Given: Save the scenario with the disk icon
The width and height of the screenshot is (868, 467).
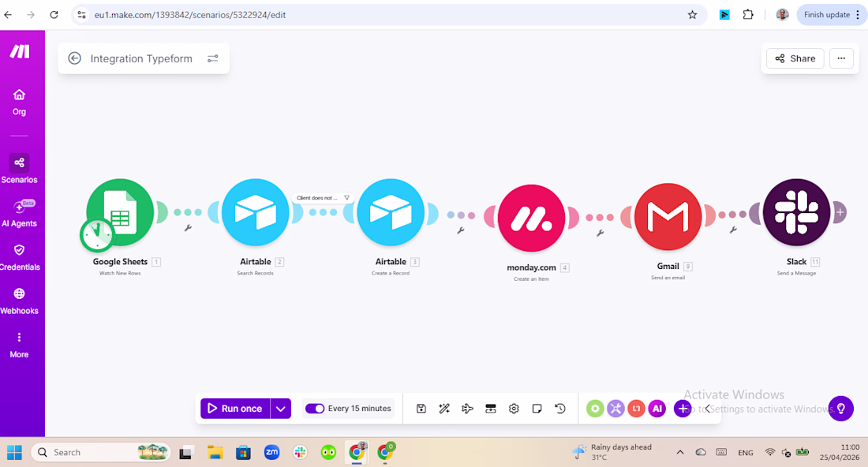Looking at the screenshot, I should (x=421, y=409).
